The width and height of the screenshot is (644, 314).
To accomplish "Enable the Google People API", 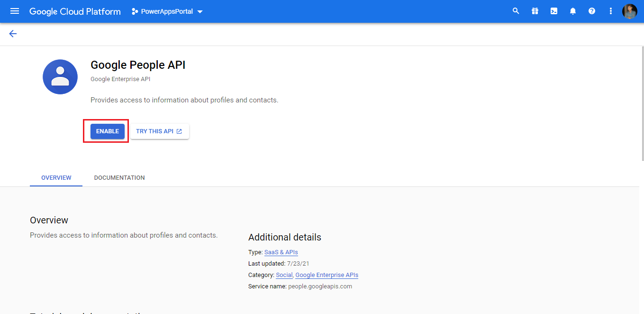I will click(108, 131).
